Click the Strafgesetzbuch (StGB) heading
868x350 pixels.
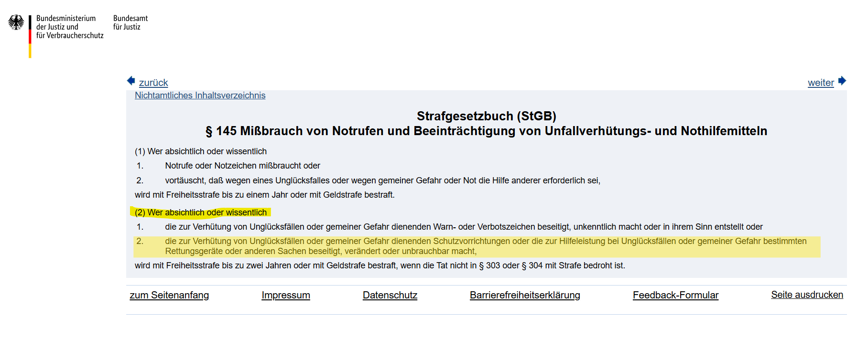[487, 116]
